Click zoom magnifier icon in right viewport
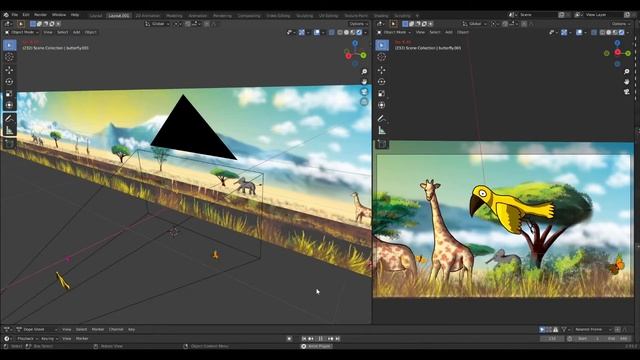Image resolution: width=640 pixels, height=360 pixels. point(627,72)
